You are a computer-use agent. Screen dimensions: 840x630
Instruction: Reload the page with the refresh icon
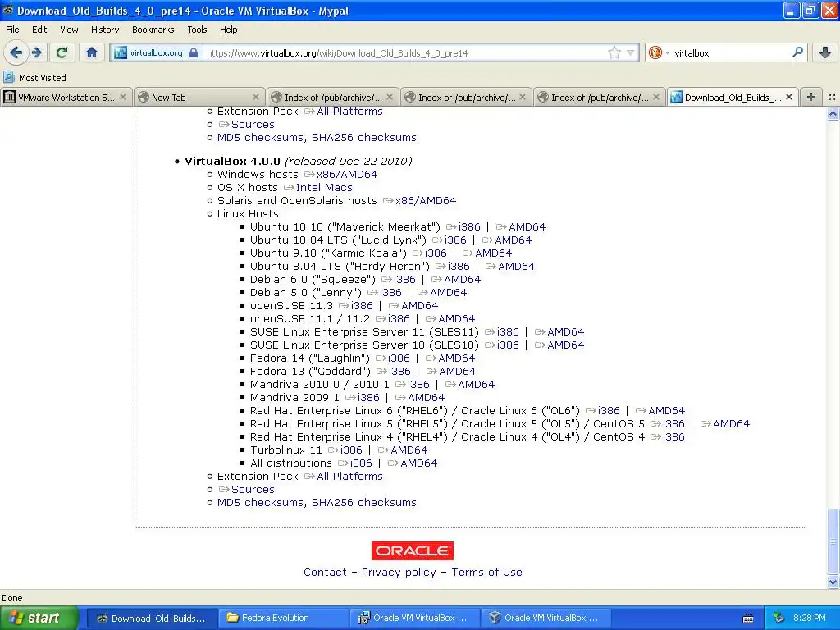tap(62, 52)
